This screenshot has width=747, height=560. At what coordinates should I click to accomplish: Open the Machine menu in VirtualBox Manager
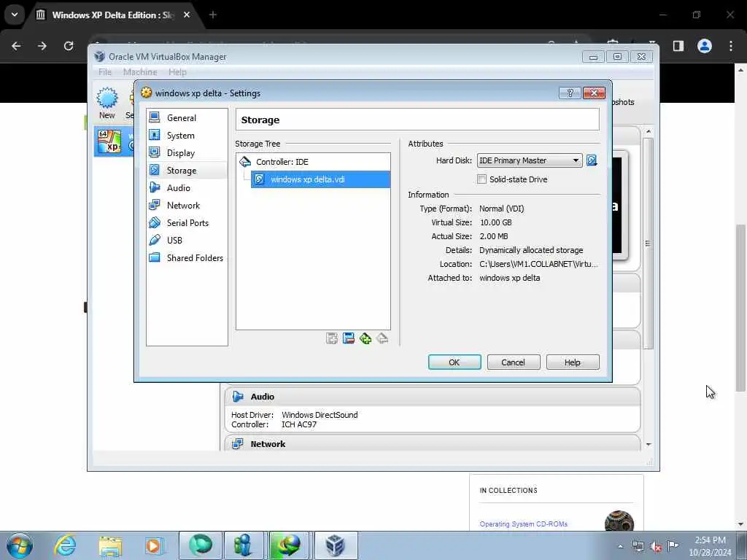[140, 72]
